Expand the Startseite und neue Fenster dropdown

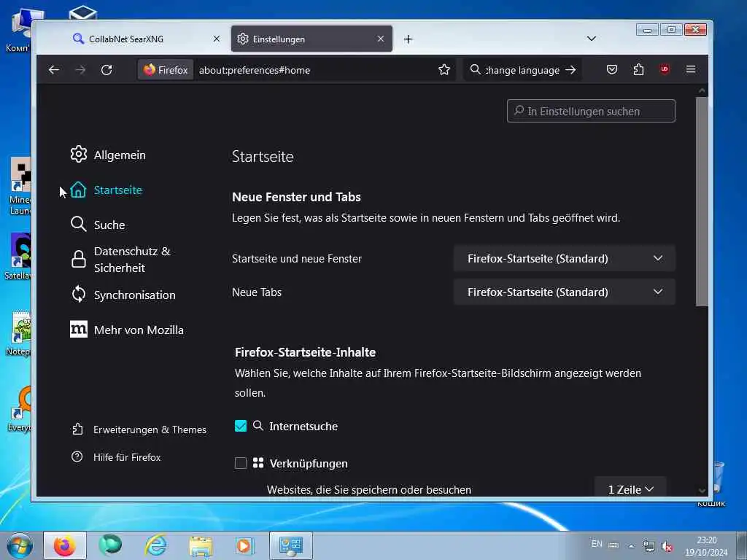click(x=564, y=259)
